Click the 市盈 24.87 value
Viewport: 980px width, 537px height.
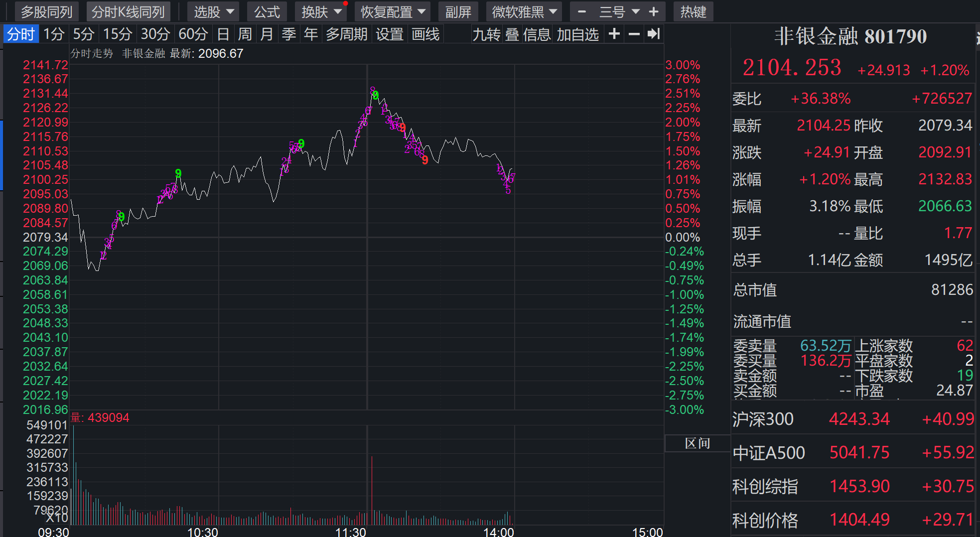pyautogui.click(x=955, y=390)
